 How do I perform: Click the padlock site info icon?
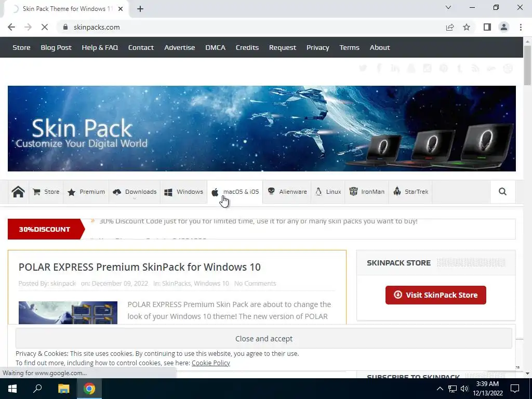(65, 27)
